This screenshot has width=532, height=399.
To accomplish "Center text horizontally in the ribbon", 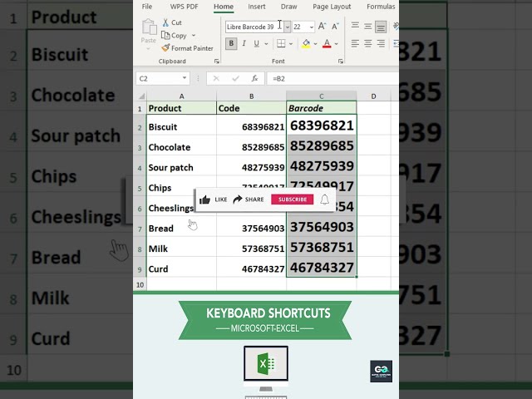I will click(x=367, y=43).
